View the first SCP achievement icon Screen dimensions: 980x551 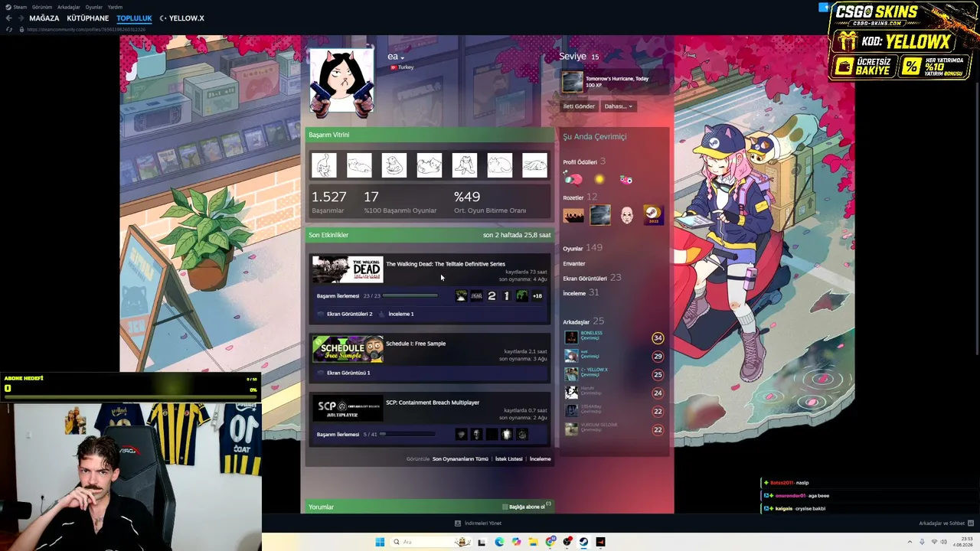tap(461, 435)
